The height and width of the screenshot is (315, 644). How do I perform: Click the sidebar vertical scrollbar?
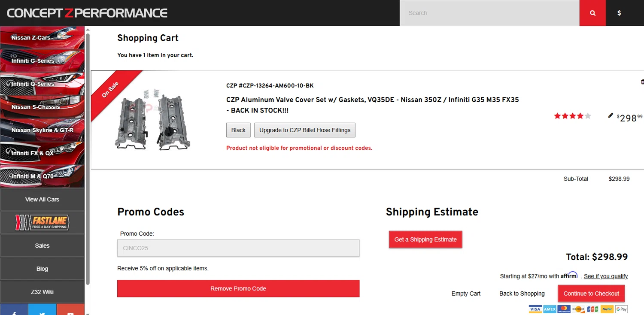(88, 159)
